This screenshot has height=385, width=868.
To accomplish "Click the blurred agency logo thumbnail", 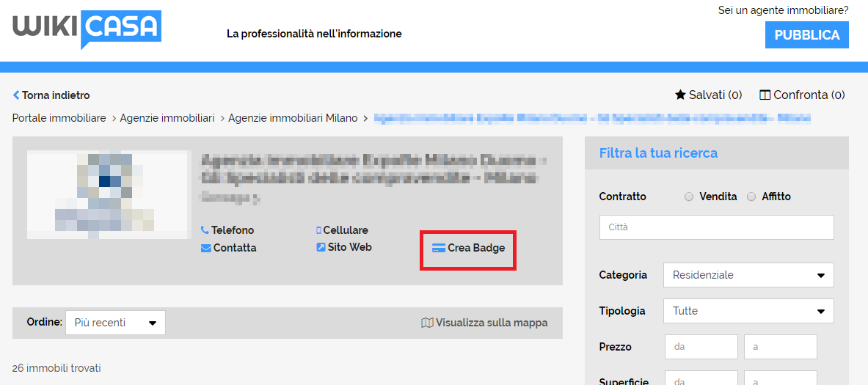I will 109,195.
